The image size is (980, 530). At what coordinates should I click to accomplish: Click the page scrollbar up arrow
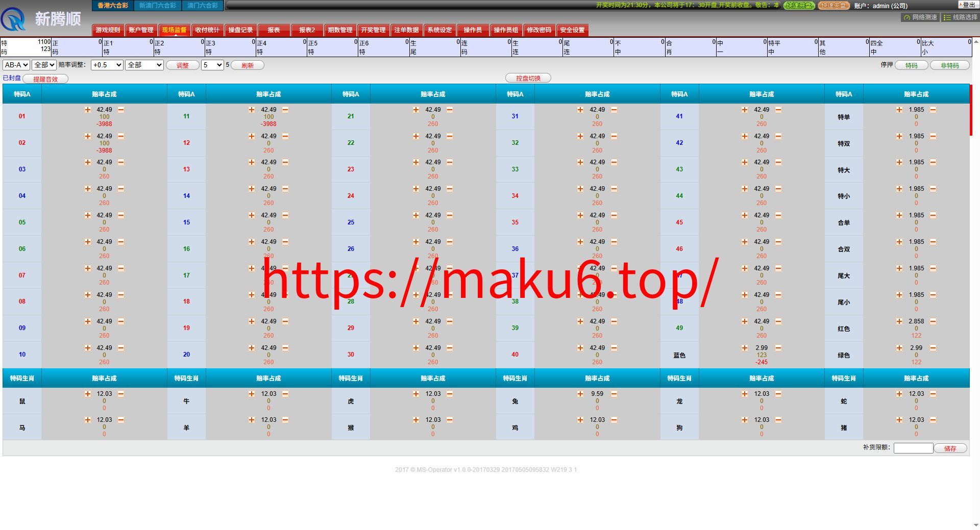click(976, 41)
